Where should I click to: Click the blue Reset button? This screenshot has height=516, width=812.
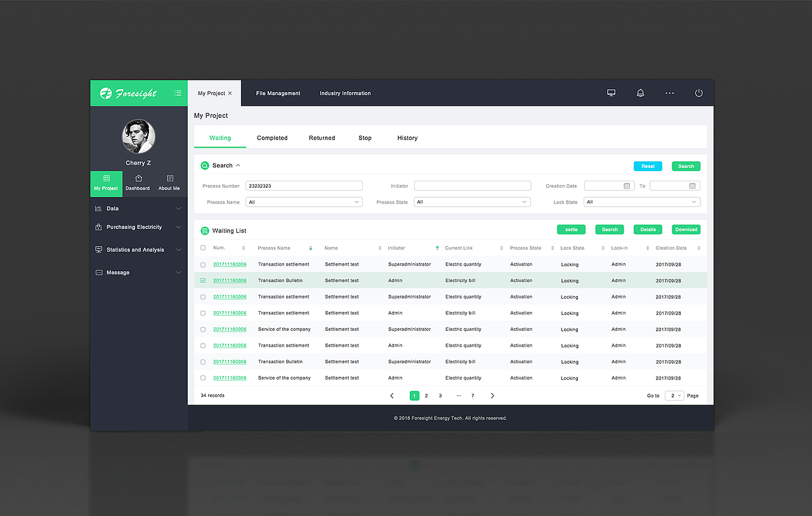[648, 166]
